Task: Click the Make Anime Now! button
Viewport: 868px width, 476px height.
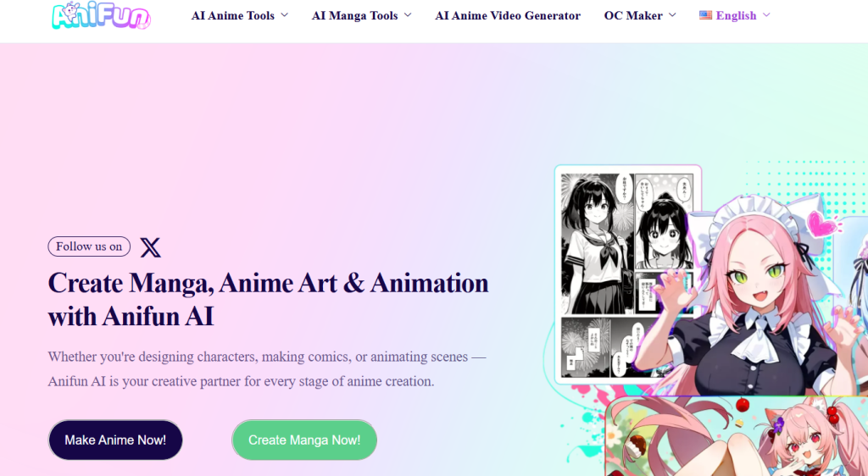Action: [x=115, y=440]
